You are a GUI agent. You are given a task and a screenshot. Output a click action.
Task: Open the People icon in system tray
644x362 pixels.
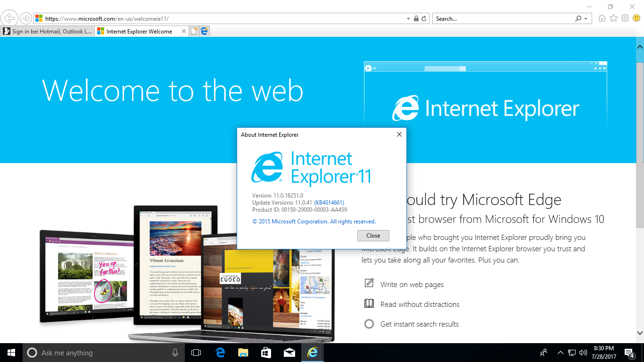pos(544,353)
